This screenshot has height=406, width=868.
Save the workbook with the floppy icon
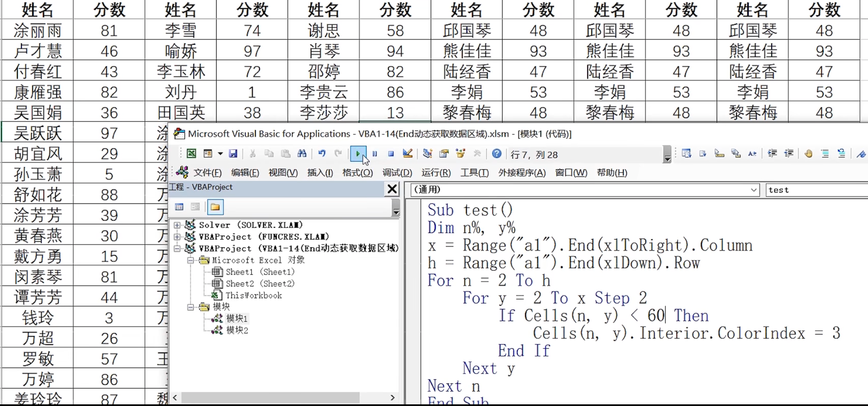pos(233,153)
